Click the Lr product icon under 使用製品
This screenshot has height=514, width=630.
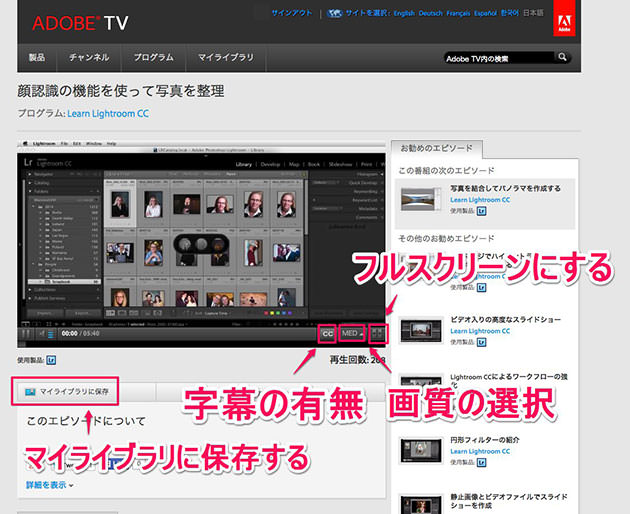[51, 360]
